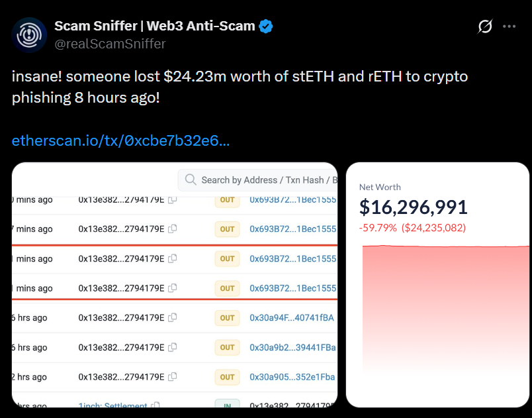
Task: Copy address in the 2 hrs ago row
Action: 172,376
